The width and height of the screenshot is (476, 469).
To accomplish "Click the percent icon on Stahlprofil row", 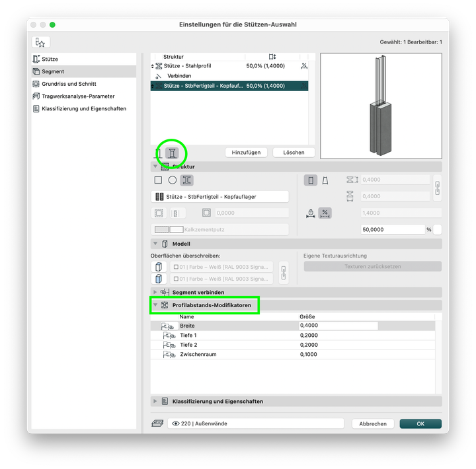I will coord(304,66).
